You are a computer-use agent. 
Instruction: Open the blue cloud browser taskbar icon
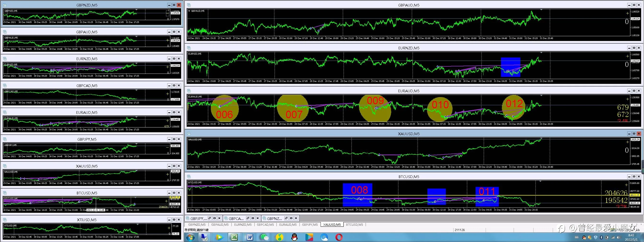[x=324, y=237]
